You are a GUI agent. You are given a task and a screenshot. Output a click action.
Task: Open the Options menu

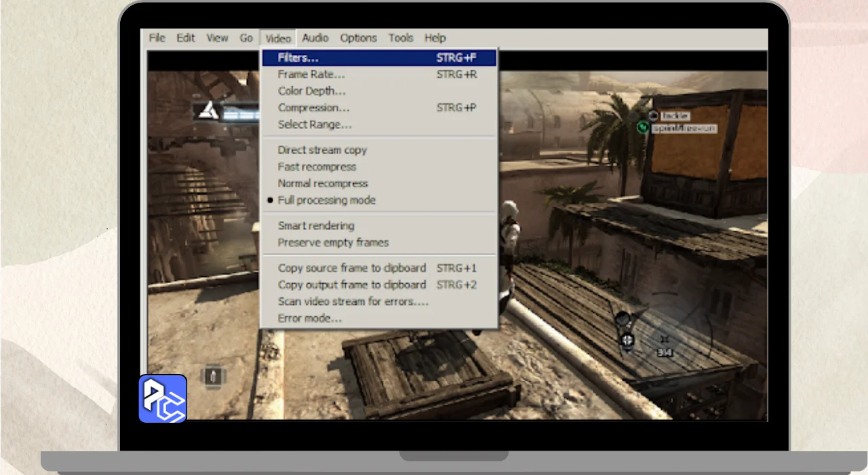358,38
